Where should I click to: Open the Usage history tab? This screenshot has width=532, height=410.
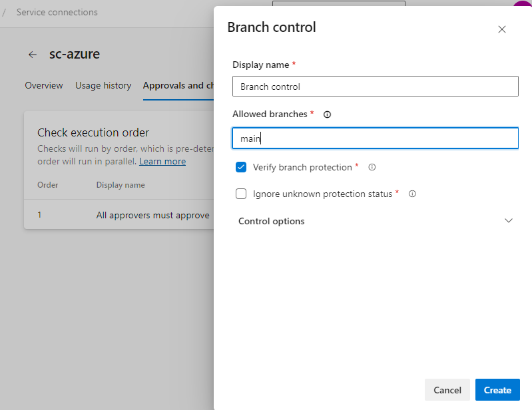point(103,85)
